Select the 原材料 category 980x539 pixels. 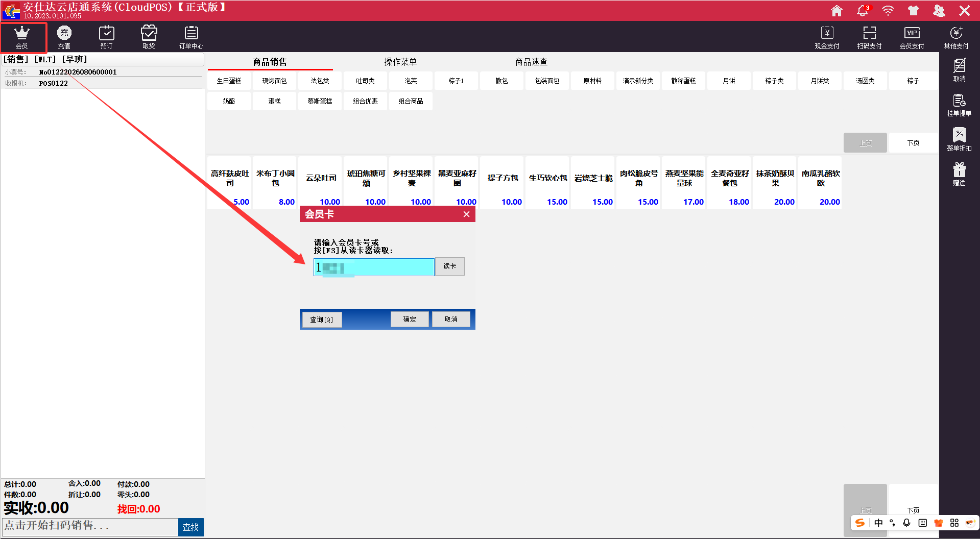[x=592, y=81]
